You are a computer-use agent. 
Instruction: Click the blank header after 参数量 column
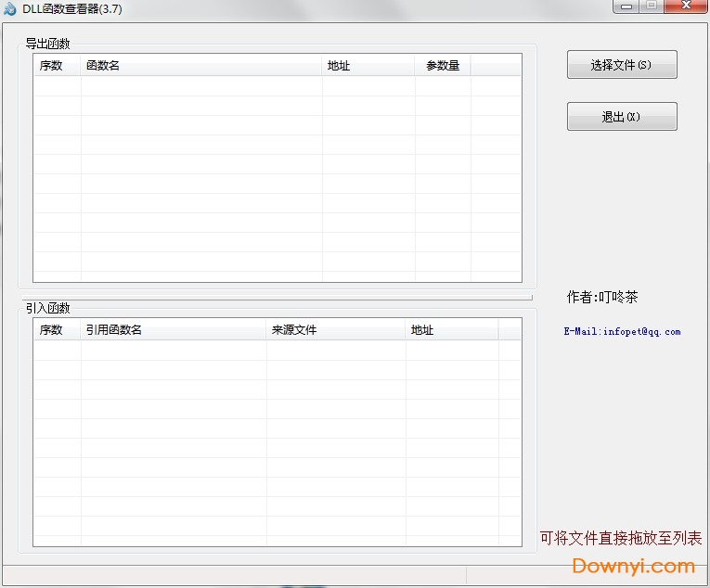coord(496,66)
